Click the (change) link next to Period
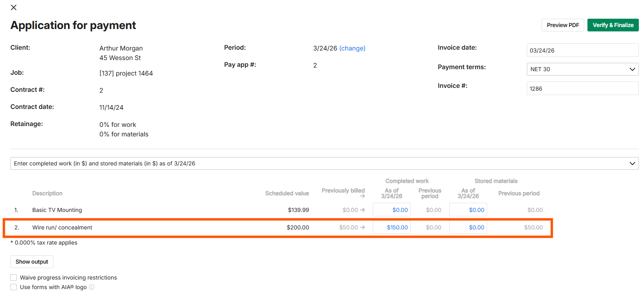 352,48
